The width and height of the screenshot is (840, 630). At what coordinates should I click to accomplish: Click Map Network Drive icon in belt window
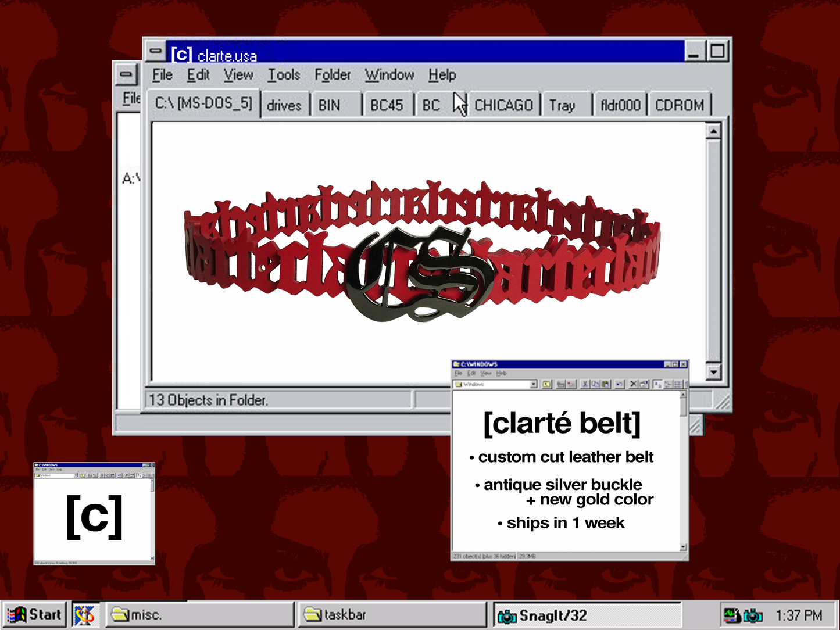pos(560,384)
